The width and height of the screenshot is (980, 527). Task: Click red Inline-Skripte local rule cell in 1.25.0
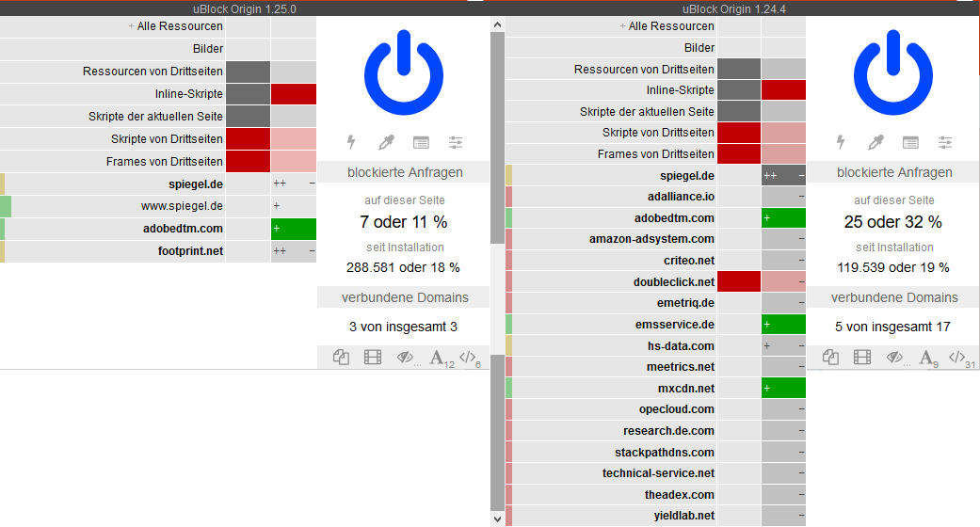(x=293, y=94)
